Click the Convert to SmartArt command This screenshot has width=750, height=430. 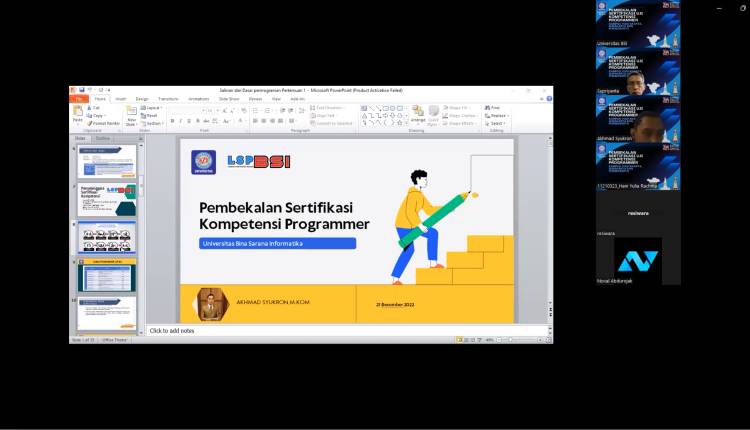point(331,123)
